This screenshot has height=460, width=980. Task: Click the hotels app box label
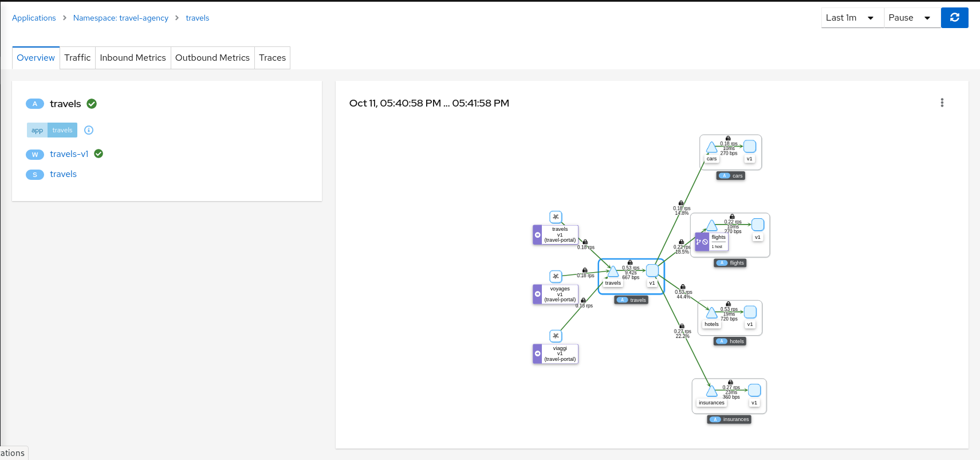coord(730,341)
